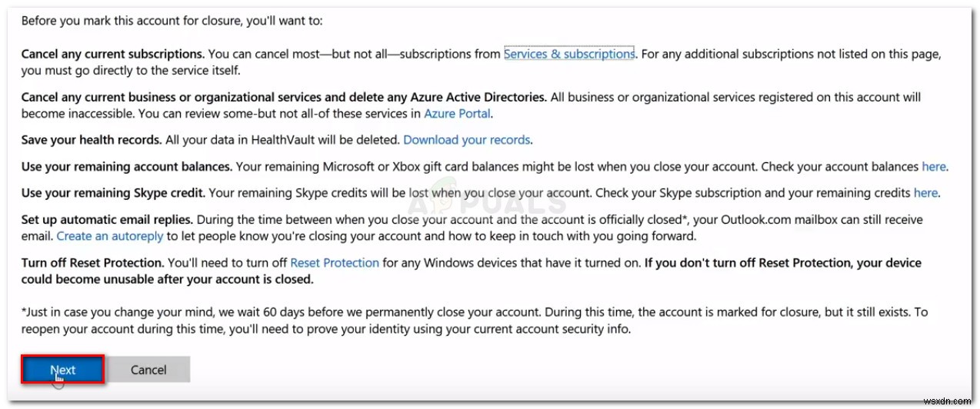Open the 'here' link for account balances
980x409 pixels.
[x=934, y=166]
